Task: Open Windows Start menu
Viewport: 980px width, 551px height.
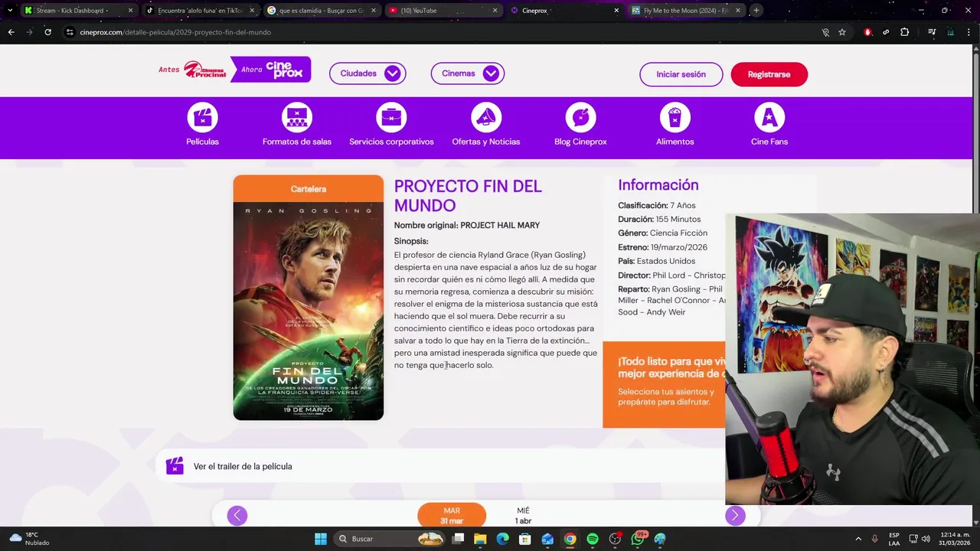Action: pos(321,539)
